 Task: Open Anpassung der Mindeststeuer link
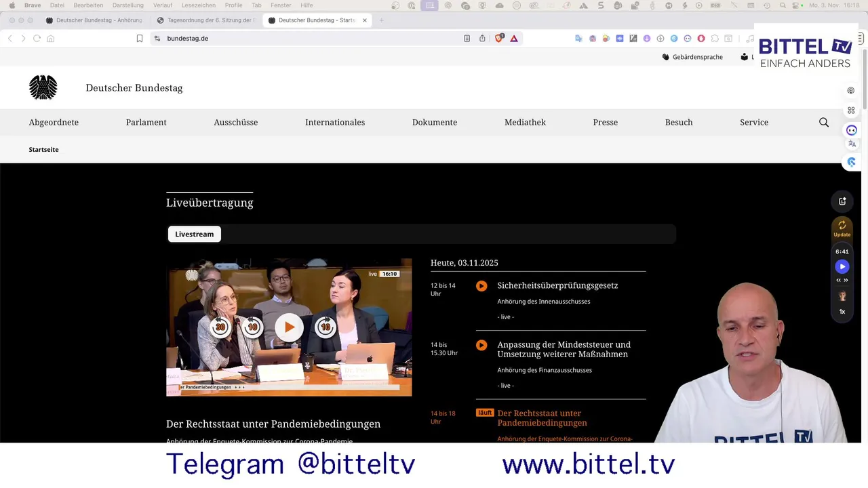564,349
